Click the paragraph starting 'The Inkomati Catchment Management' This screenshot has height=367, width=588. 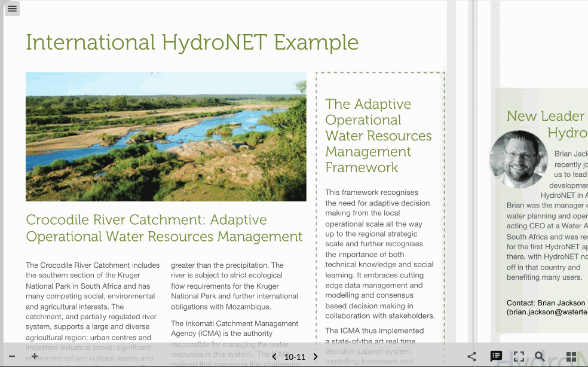click(x=235, y=343)
